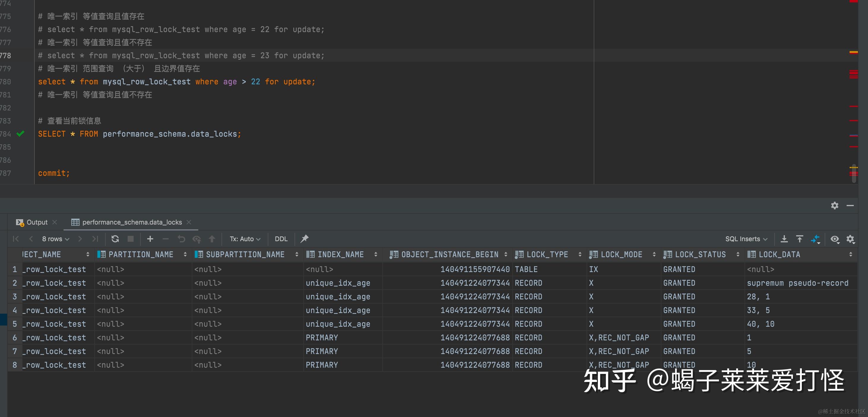This screenshot has width=868, height=417.
Task: Open the data grid settings gear
Action: [851, 239]
